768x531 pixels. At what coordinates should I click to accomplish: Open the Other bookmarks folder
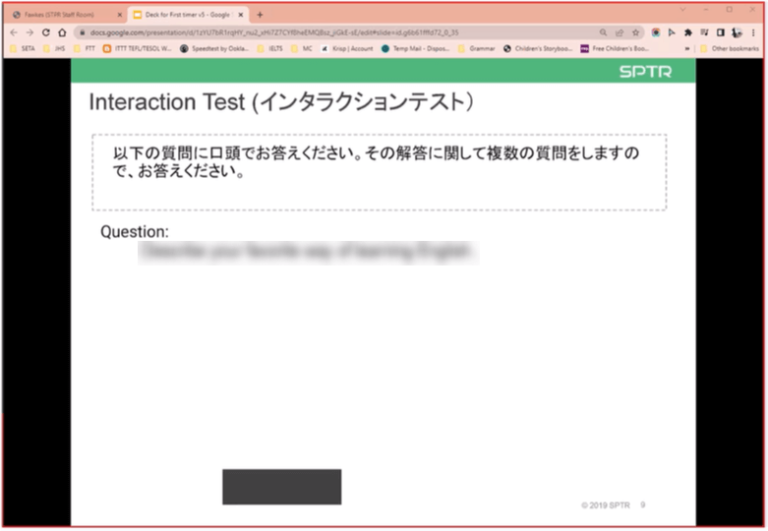pyautogui.click(x=729, y=48)
